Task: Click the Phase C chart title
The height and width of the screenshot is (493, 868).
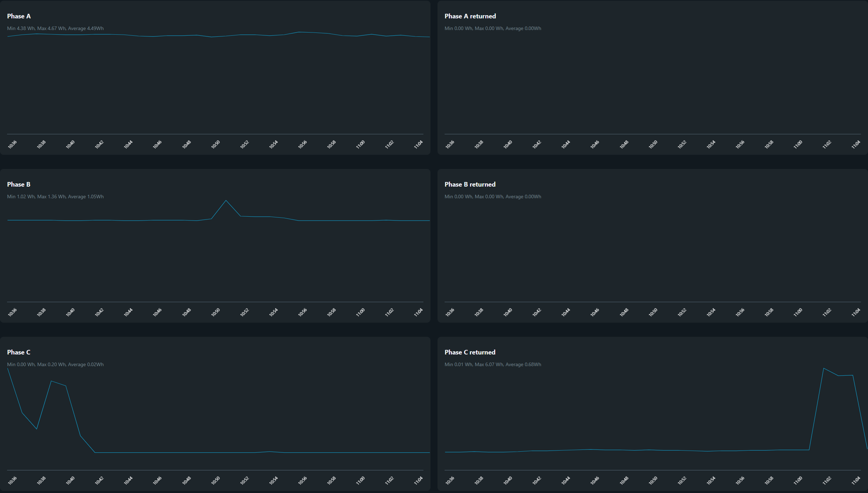Action: (18, 352)
